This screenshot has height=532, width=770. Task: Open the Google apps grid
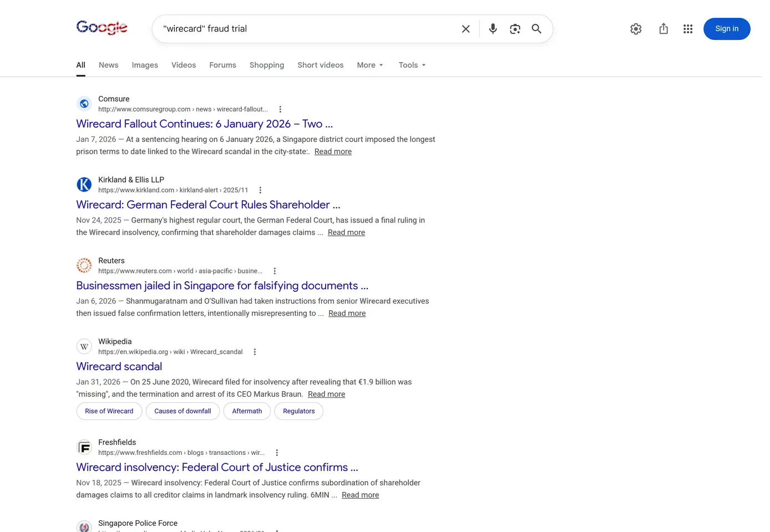[x=688, y=29]
